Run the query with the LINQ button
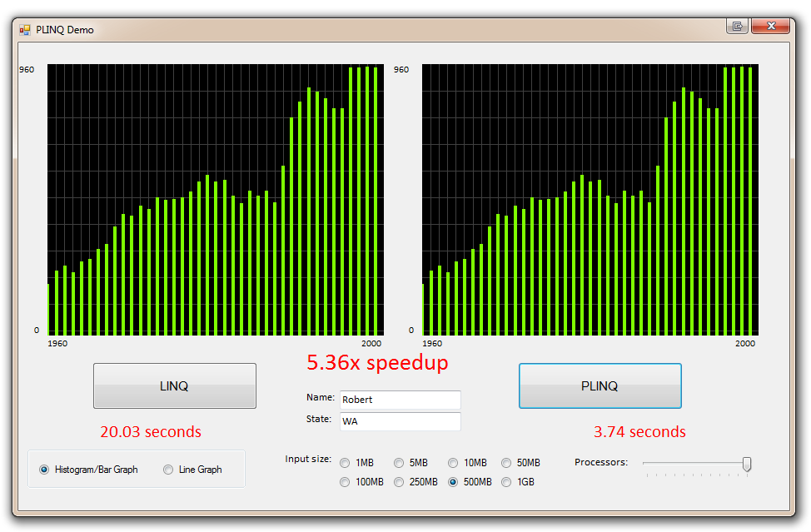This screenshot has height=532, width=811. pyautogui.click(x=174, y=385)
